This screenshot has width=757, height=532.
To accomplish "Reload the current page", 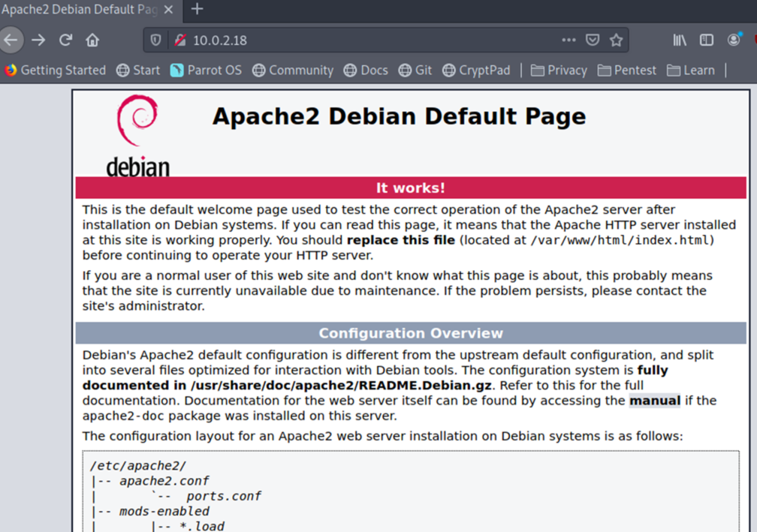I will (65, 40).
